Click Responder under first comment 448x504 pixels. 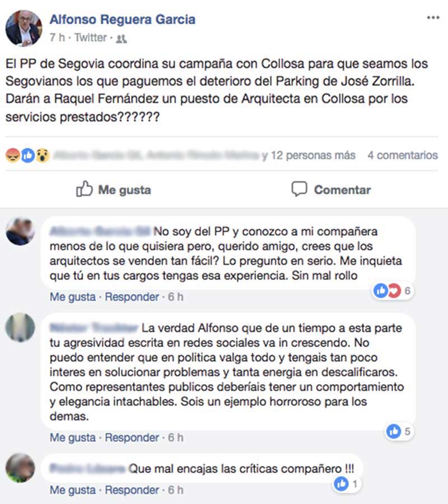pos(132,297)
